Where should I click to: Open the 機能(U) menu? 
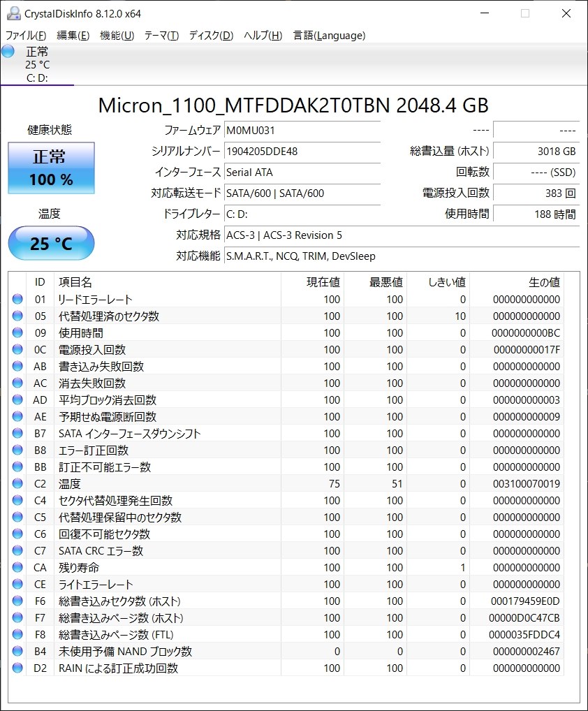point(117,36)
